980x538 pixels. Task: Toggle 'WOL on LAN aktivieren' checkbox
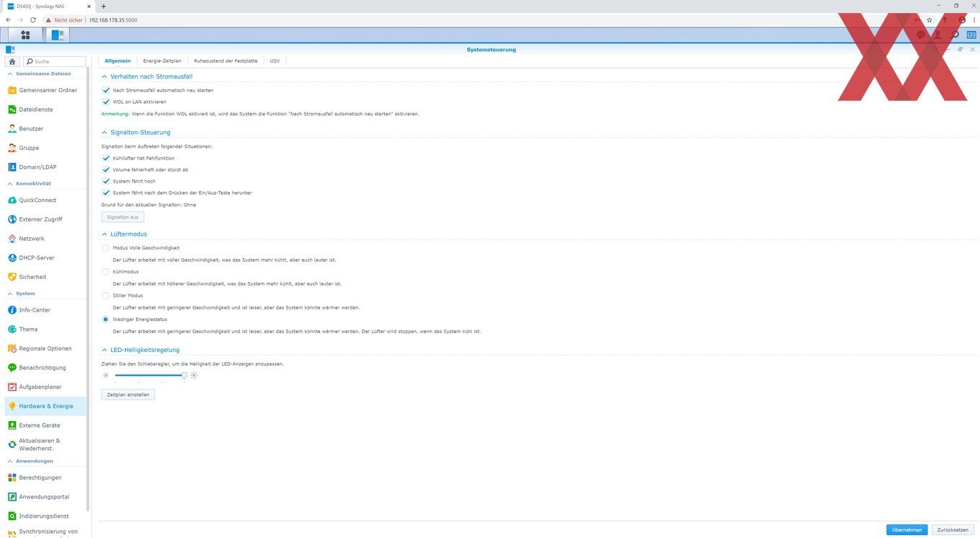[x=106, y=102]
